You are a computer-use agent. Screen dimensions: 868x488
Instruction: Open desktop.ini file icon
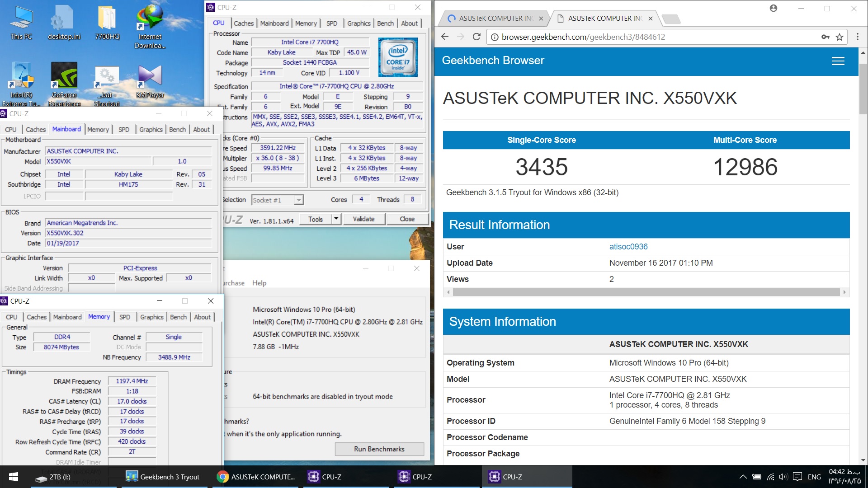tap(64, 23)
